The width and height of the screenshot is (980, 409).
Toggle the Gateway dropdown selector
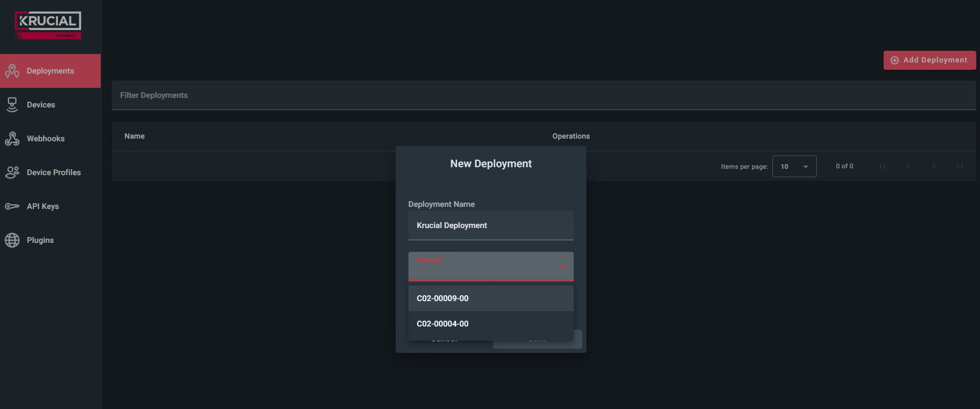pyautogui.click(x=491, y=267)
